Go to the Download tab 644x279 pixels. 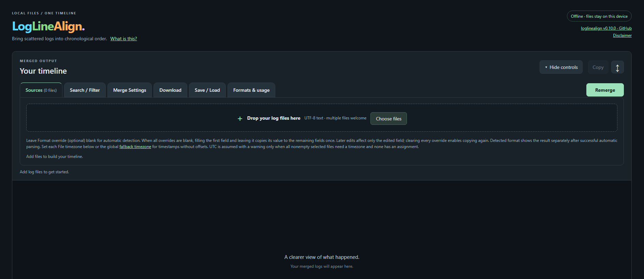point(170,90)
